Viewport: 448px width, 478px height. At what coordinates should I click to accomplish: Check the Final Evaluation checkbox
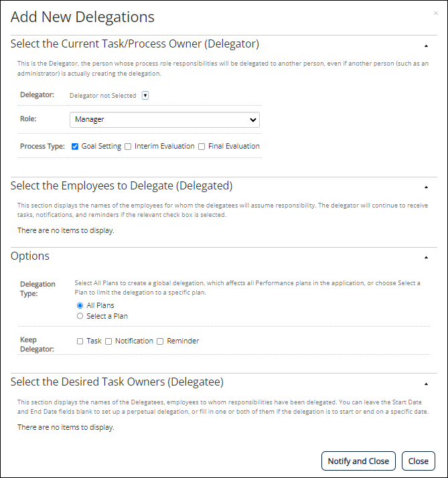coord(202,147)
